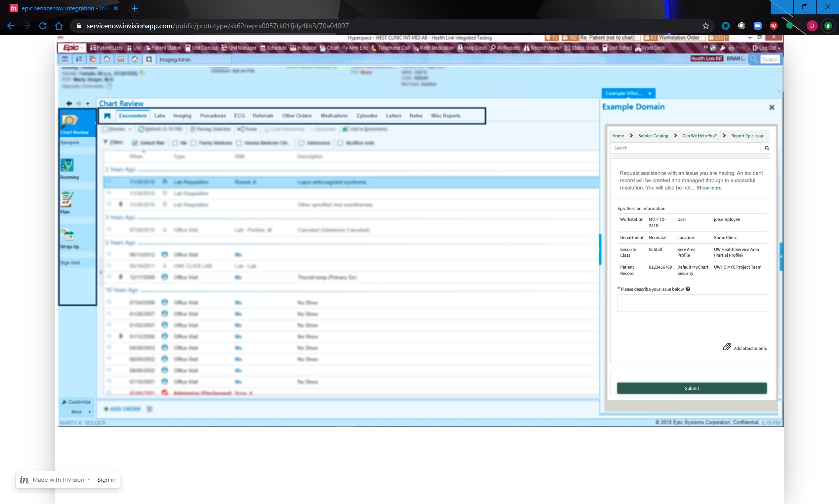
Task: Click the second home icon in workspace bar
Action: [135, 59]
